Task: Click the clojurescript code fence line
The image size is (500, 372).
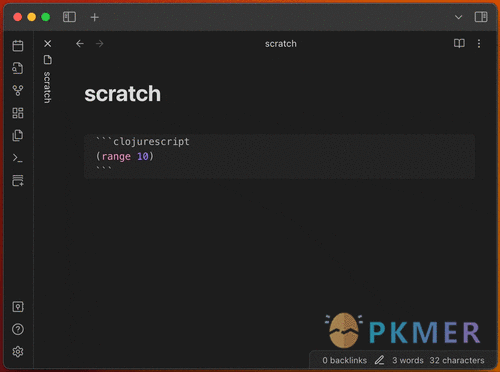Action: click(143, 141)
